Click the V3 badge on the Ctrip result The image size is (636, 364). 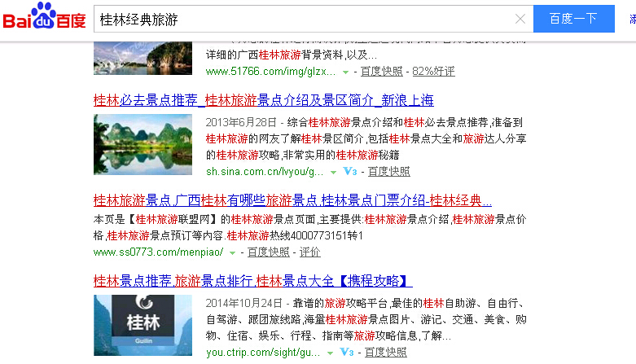click(347, 352)
